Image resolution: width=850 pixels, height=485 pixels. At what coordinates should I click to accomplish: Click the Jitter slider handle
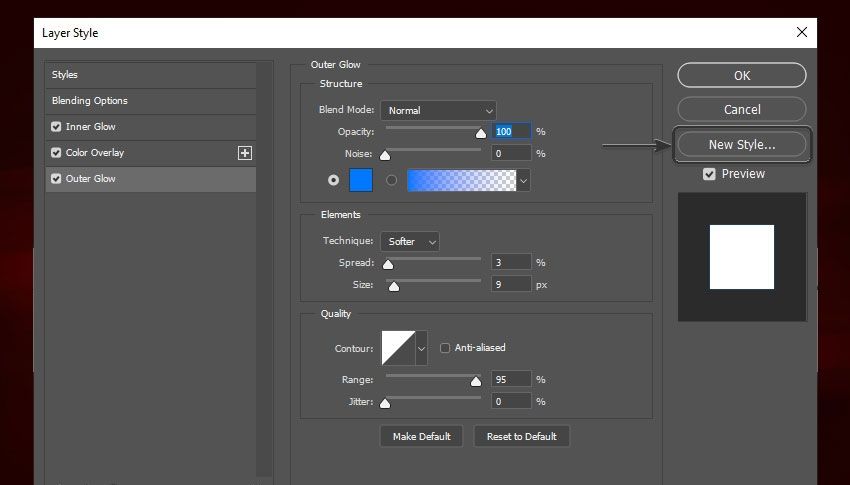coord(385,404)
